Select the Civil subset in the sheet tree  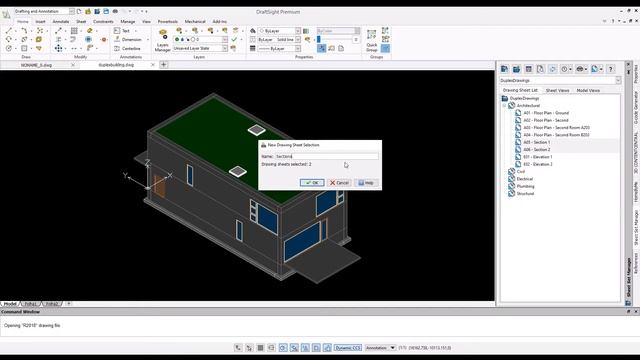(x=520, y=172)
